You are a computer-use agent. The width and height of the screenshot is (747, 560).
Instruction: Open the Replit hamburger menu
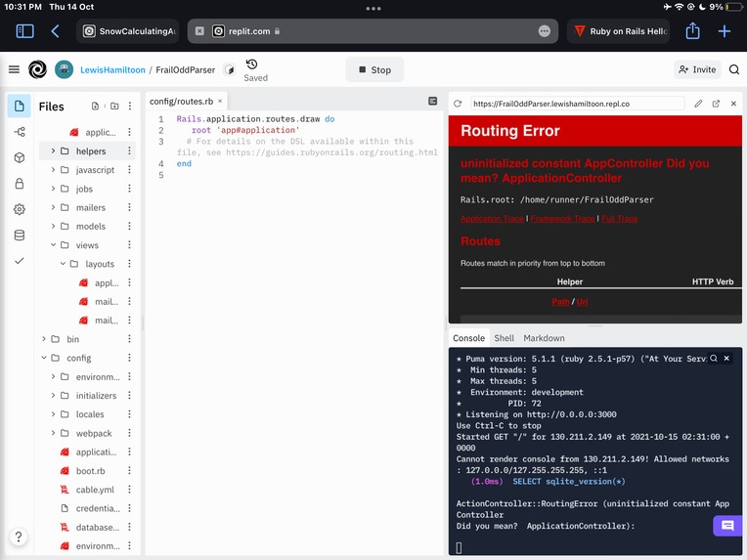pos(15,69)
